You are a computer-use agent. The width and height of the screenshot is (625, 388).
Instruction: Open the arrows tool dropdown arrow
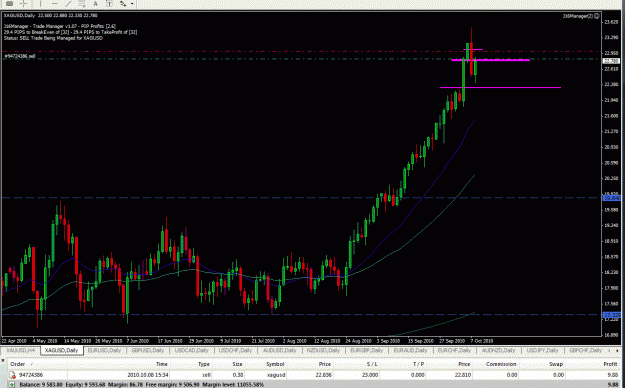(132, 4)
